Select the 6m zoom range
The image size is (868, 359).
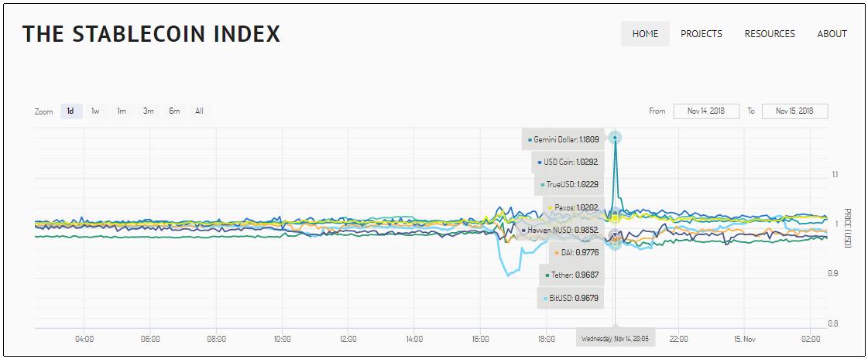[174, 111]
